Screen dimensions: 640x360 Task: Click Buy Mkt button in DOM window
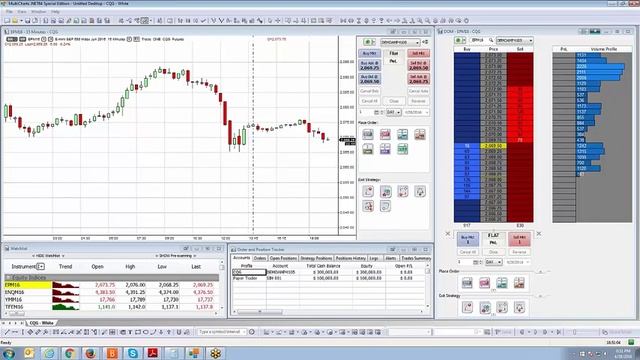[467, 239]
